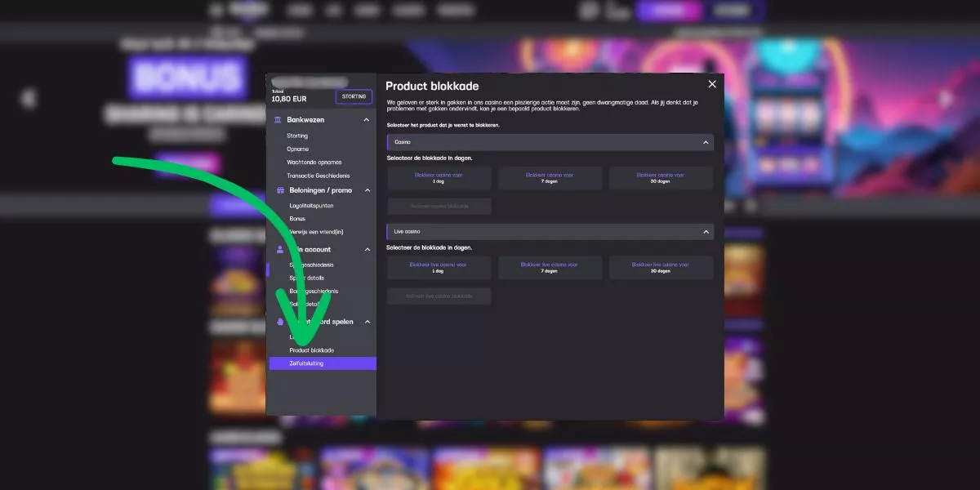Click the STORTING deposit button
Image resolution: width=980 pixels, height=490 pixels.
click(354, 96)
